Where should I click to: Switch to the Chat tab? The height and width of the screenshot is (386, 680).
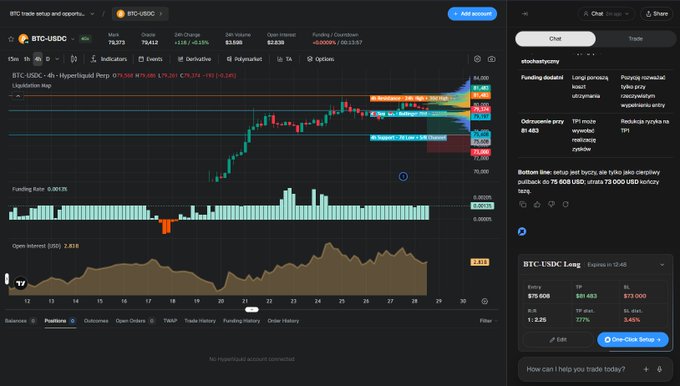[x=555, y=39]
